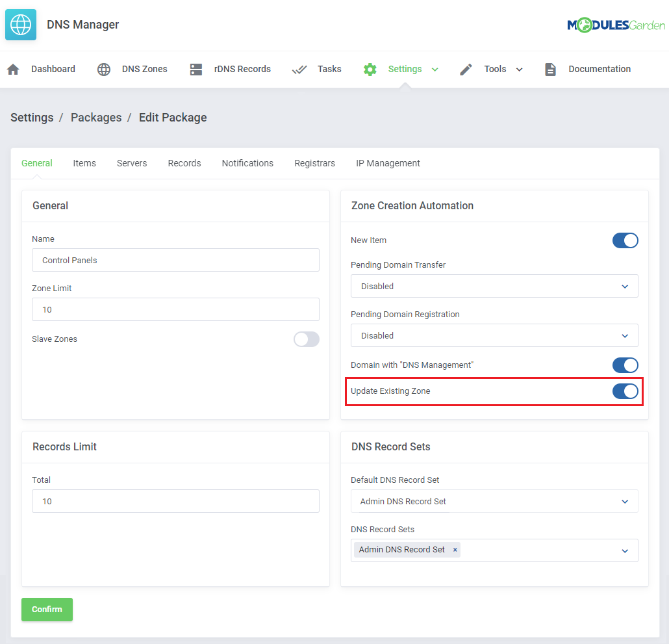The width and height of the screenshot is (669, 644).
Task: Expand the Settings menu chevron
Action: click(435, 70)
